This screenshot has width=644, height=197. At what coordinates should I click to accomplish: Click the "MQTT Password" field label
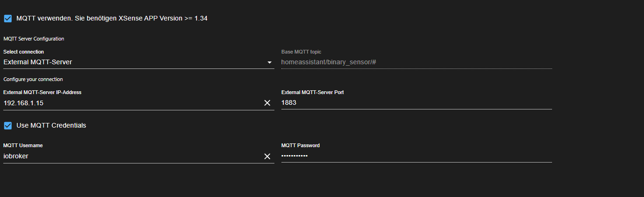point(301,145)
